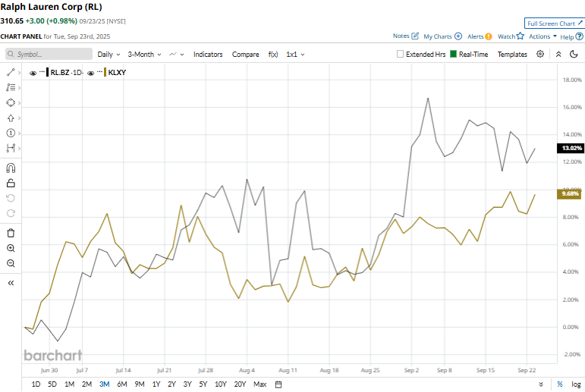Open Alerts notification icon
Image resolution: width=585 pixels, height=392 pixels.
pos(489,36)
